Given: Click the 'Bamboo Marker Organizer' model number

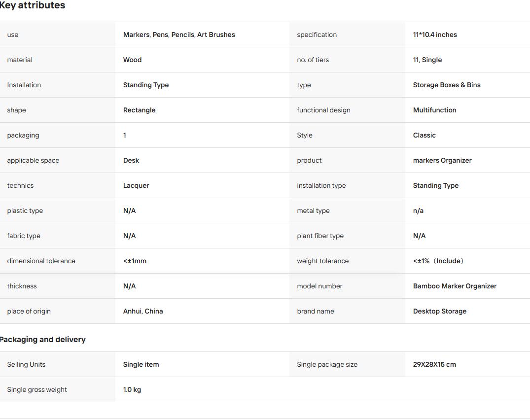Looking at the screenshot, I should pos(455,286).
